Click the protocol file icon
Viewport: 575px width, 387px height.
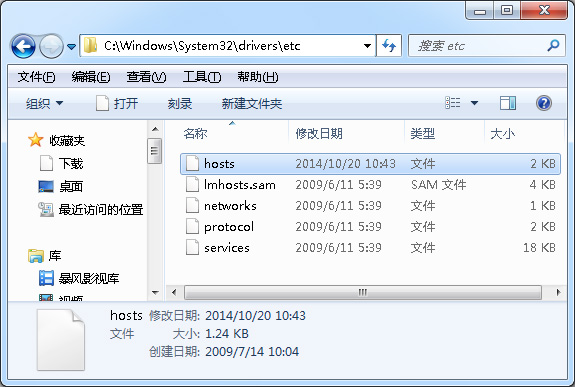(192, 226)
